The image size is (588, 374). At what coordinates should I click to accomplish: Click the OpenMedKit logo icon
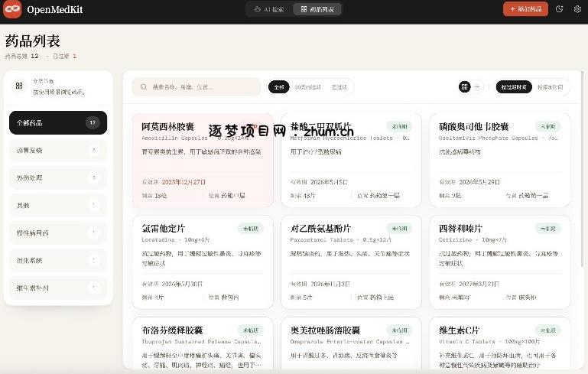pyautogui.click(x=12, y=9)
